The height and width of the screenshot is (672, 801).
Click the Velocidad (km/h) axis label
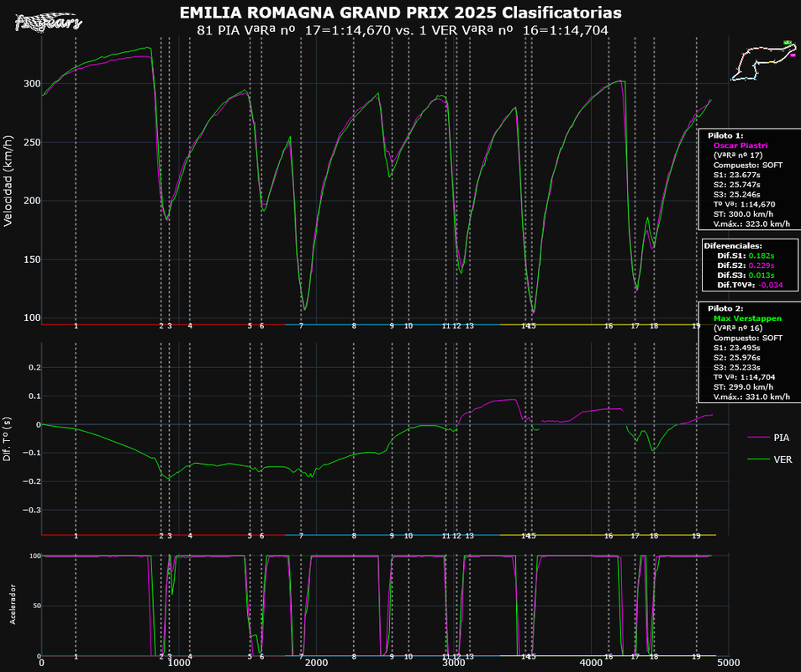pos(8,181)
